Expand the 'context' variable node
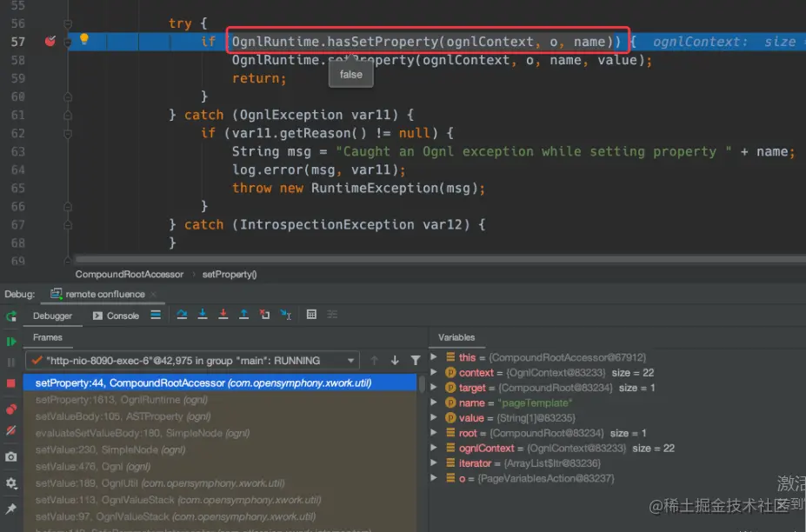 [434, 372]
